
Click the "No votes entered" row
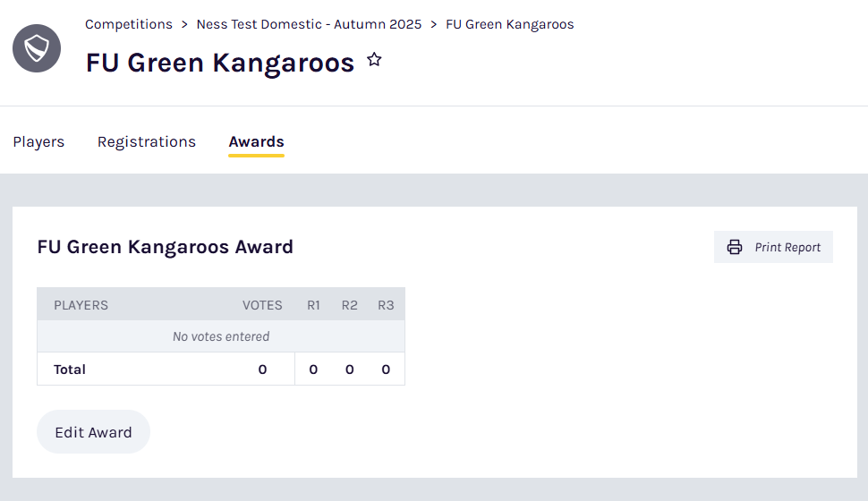[221, 336]
